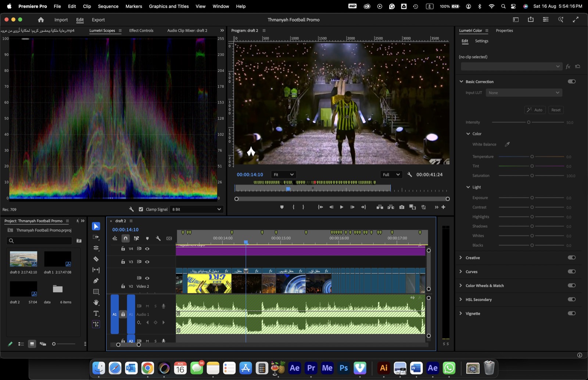Click the Temperature slider handle
Image resolution: width=588 pixels, height=380 pixels.
tap(532, 157)
